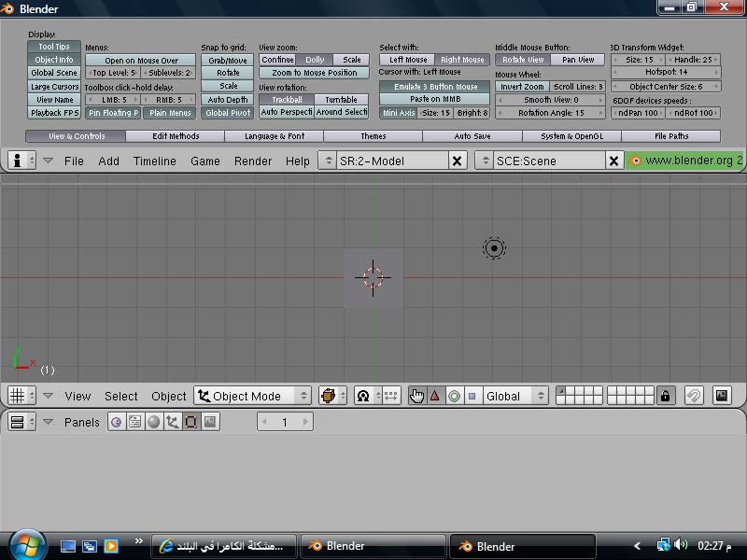Open the Script context panel icon
This screenshot has height=560, width=747.
pyautogui.click(x=134, y=422)
